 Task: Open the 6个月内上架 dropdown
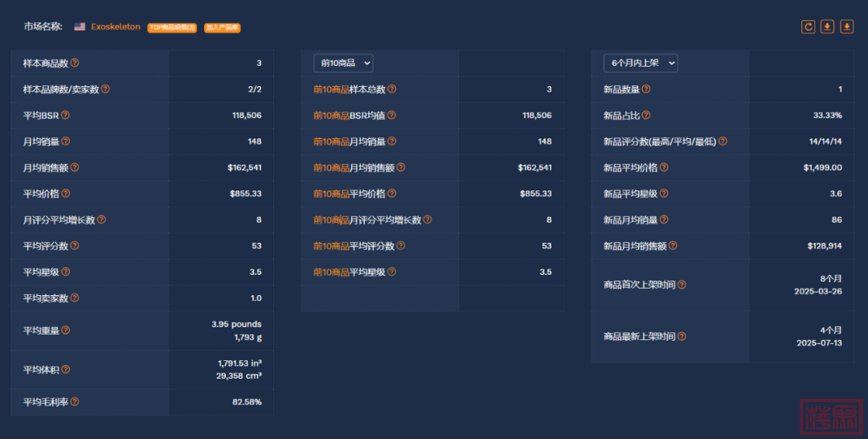(x=641, y=63)
